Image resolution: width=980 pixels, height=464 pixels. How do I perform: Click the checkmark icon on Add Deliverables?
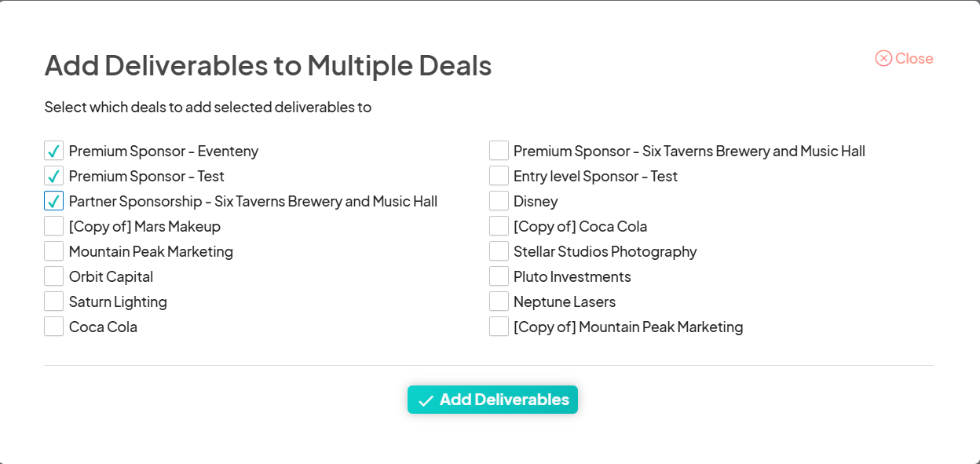coord(426,400)
